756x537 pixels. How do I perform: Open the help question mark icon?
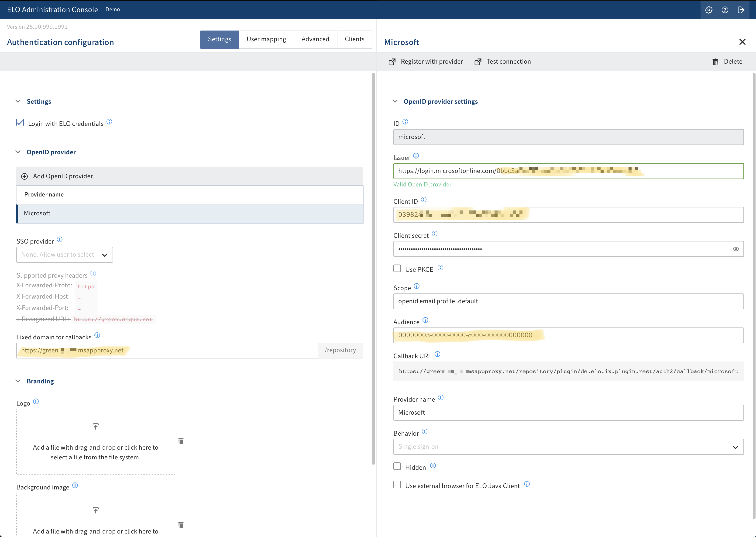tap(725, 10)
